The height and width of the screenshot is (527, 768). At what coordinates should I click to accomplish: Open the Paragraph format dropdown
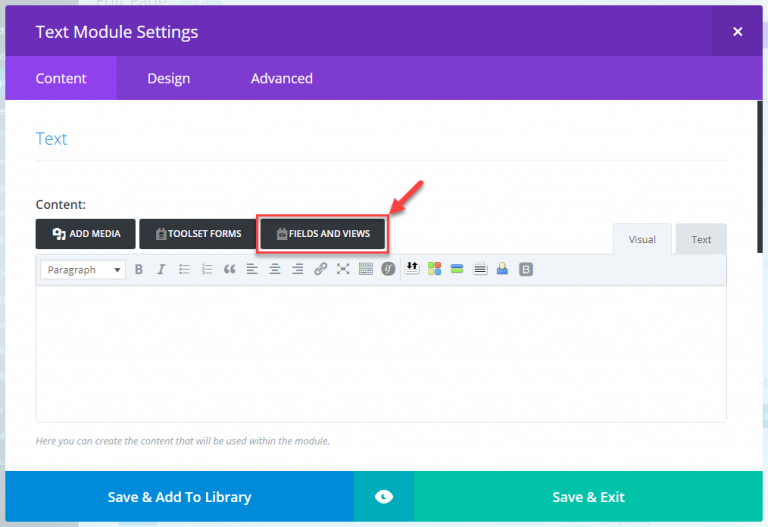[83, 270]
